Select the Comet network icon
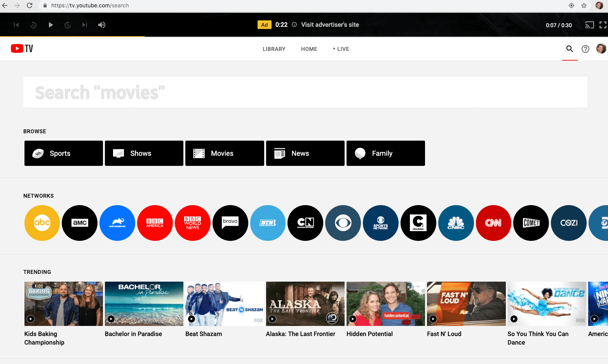 click(x=531, y=223)
